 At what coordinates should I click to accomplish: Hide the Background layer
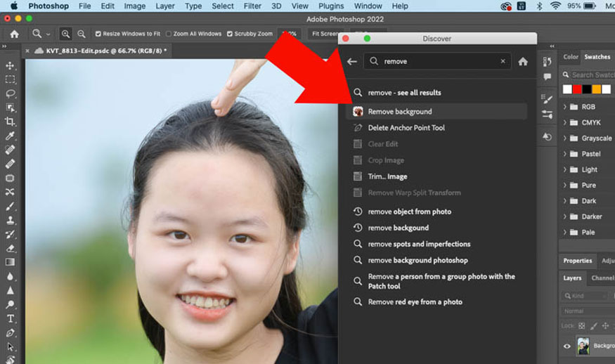[x=567, y=346]
